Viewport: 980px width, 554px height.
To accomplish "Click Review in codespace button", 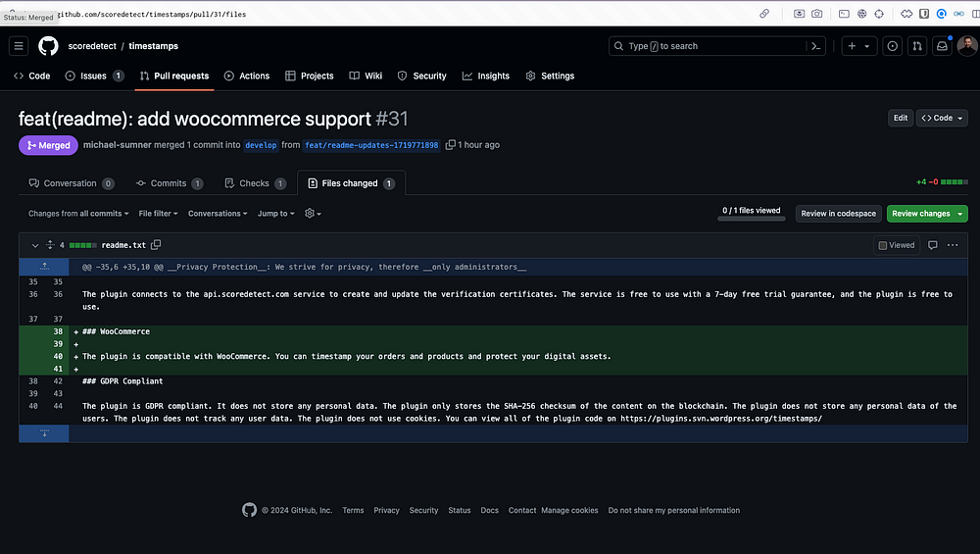I will point(838,213).
